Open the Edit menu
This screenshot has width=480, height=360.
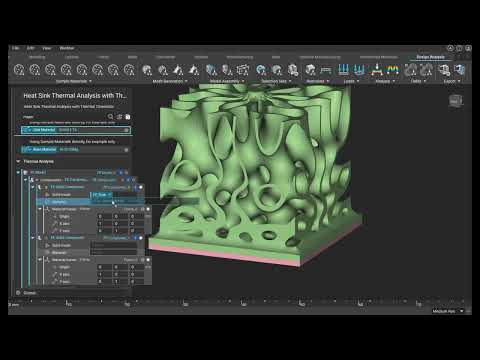[x=30, y=48]
